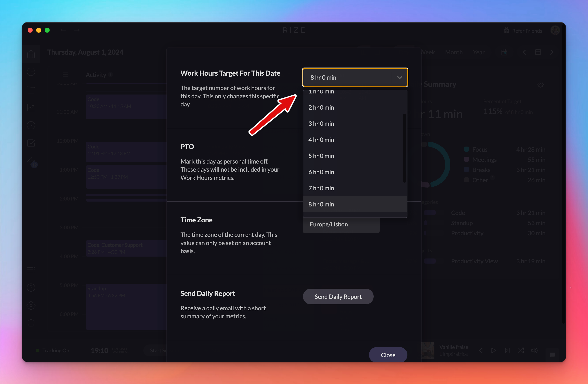Switch to the Month view tab

[x=454, y=52]
